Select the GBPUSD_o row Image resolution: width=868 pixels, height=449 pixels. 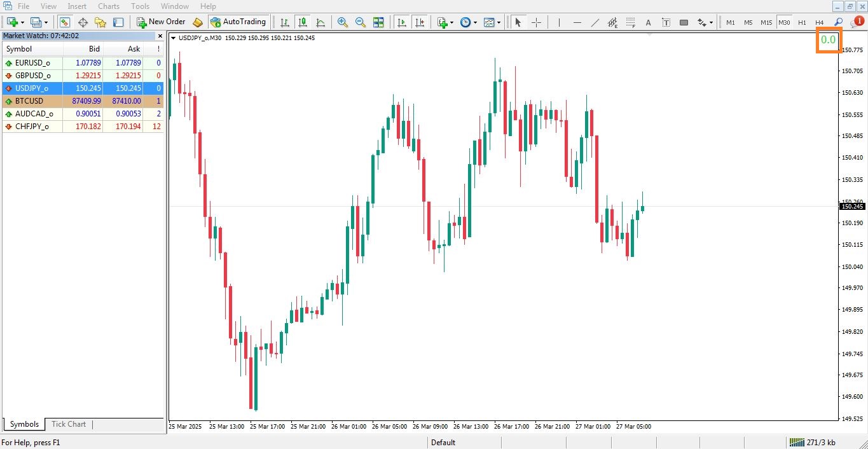tap(83, 76)
